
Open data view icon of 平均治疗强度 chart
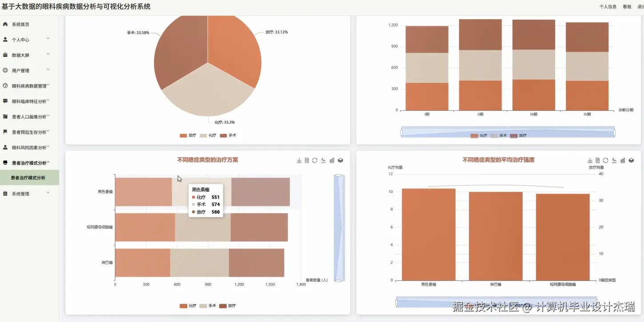[x=597, y=161]
